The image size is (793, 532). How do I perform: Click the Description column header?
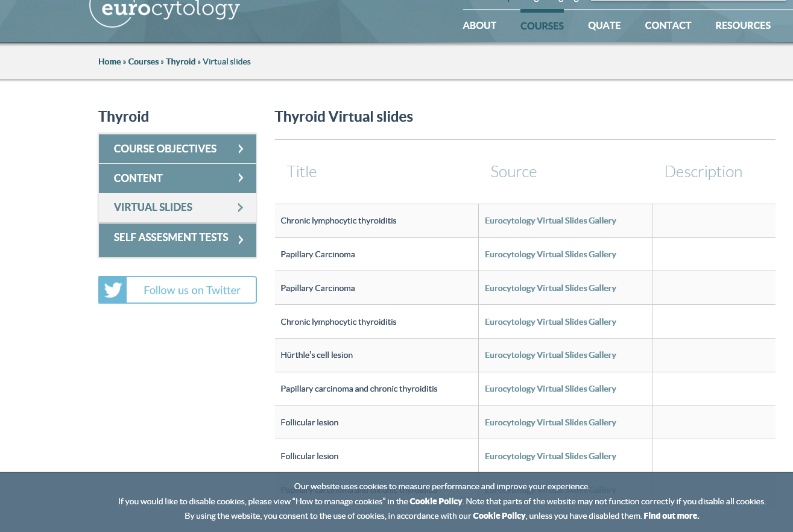tap(703, 172)
